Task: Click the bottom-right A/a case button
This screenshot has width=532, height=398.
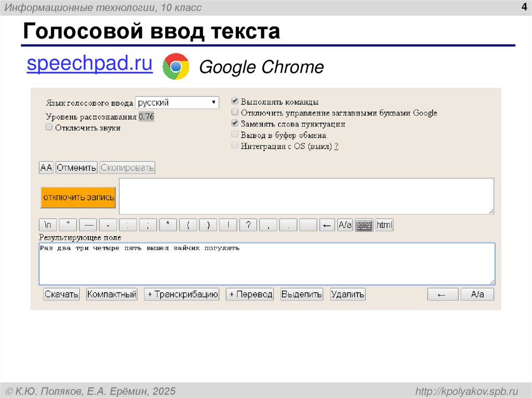Action: click(x=477, y=294)
